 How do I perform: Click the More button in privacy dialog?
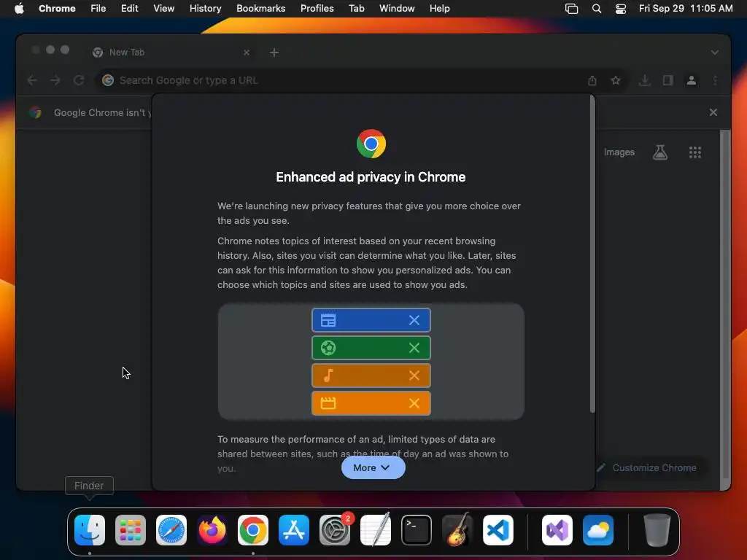(x=373, y=467)
